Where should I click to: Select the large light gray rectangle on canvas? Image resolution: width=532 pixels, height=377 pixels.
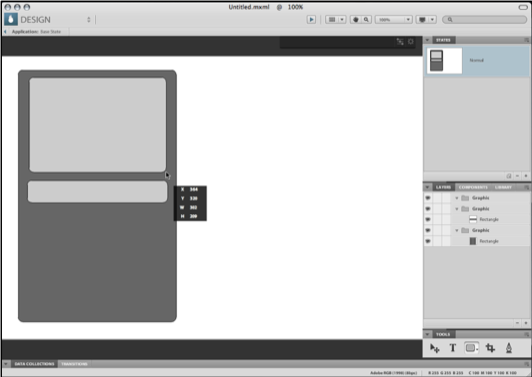[98, 125]
